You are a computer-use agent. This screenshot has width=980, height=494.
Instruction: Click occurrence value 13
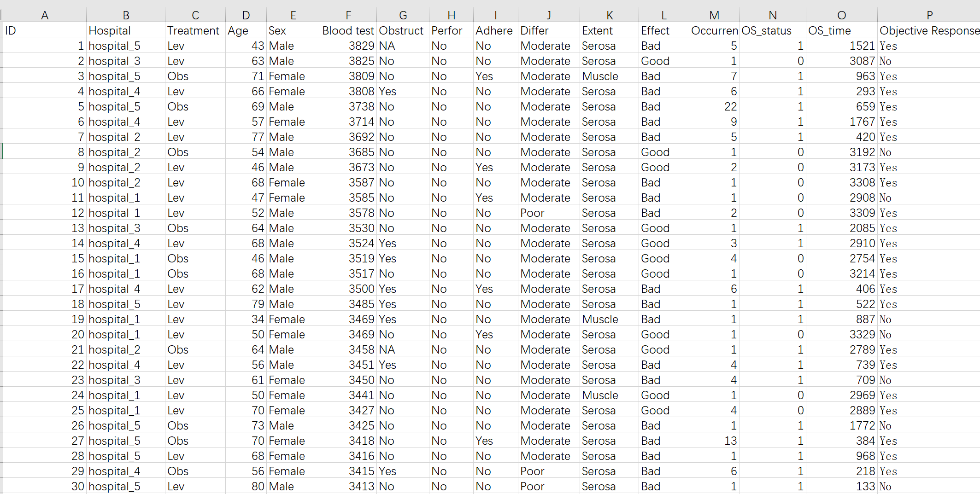[x=714, y=441]
